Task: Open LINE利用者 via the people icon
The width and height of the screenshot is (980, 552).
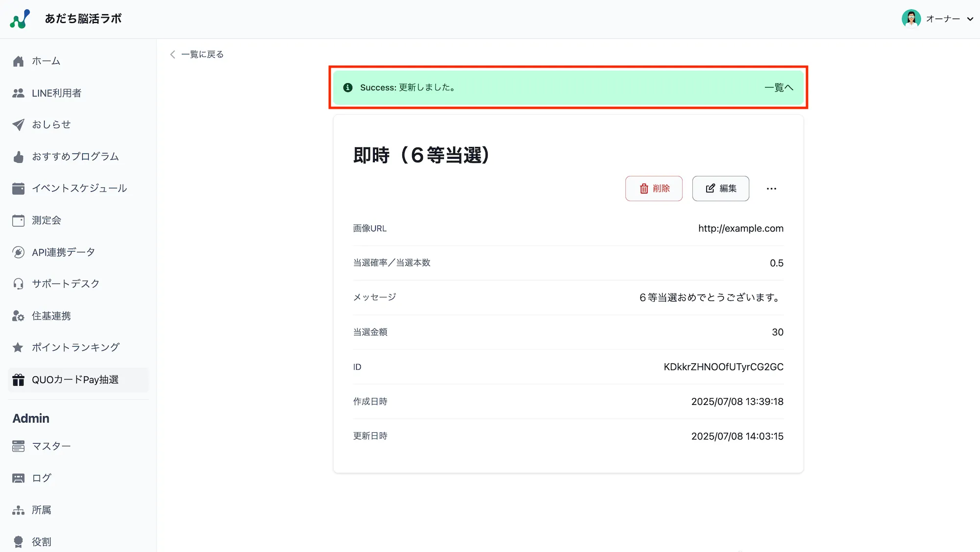Action: [18, 93]
